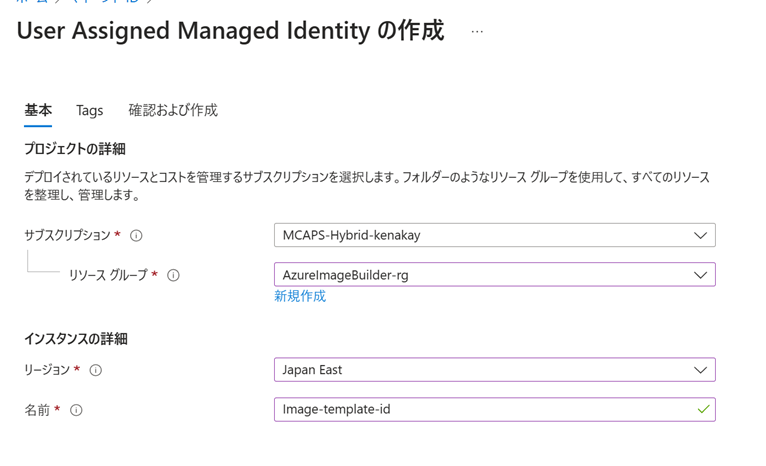Open the AzureImageBuilder-rg resource group dropdown
Screen dimensions: 766x466
494,275
